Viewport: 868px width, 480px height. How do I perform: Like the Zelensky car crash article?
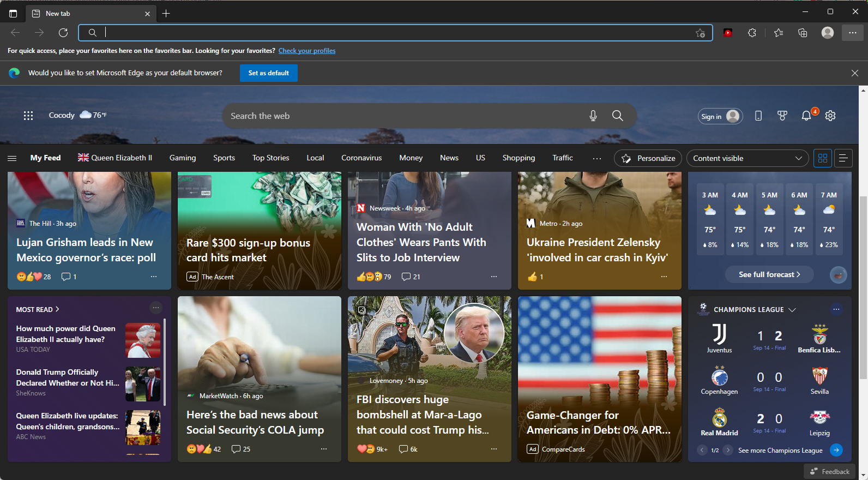533,277
